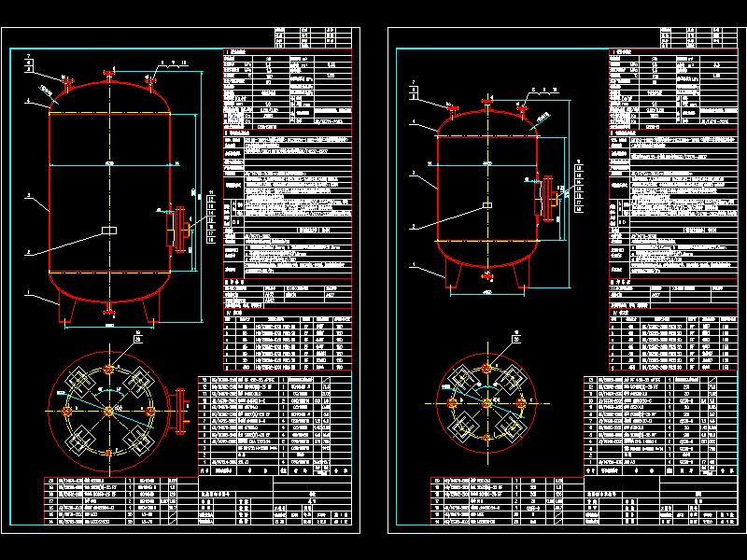Viewport: 747px width, 560px height.
Task: Select the part balloon box above left plan view
Action: (138, 340)
